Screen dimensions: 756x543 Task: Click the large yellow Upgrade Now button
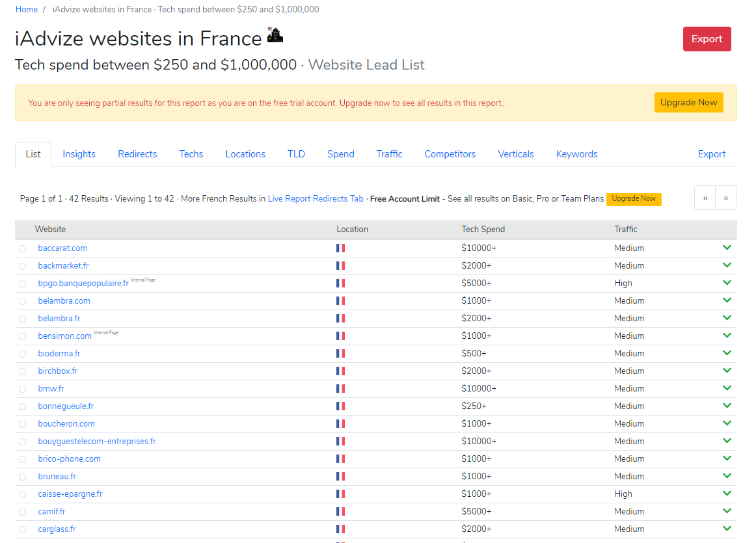tap(688, 102)
